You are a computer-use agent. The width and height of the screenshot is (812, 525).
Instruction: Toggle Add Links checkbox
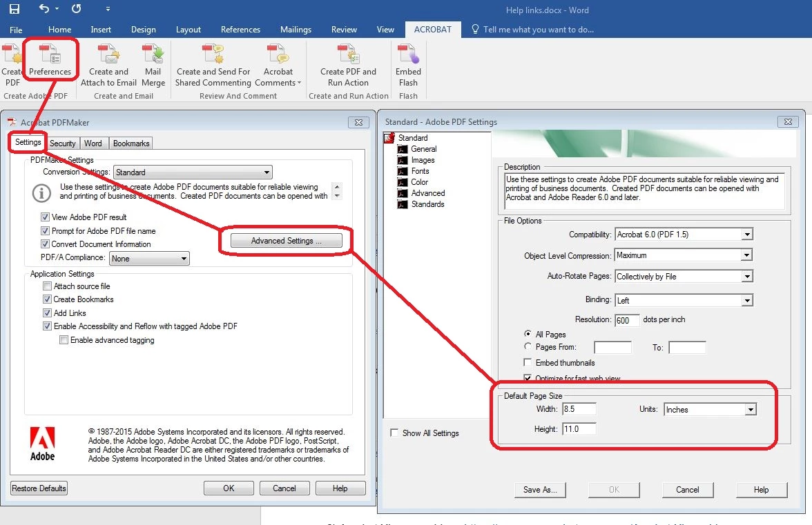(x=47, y=313)
